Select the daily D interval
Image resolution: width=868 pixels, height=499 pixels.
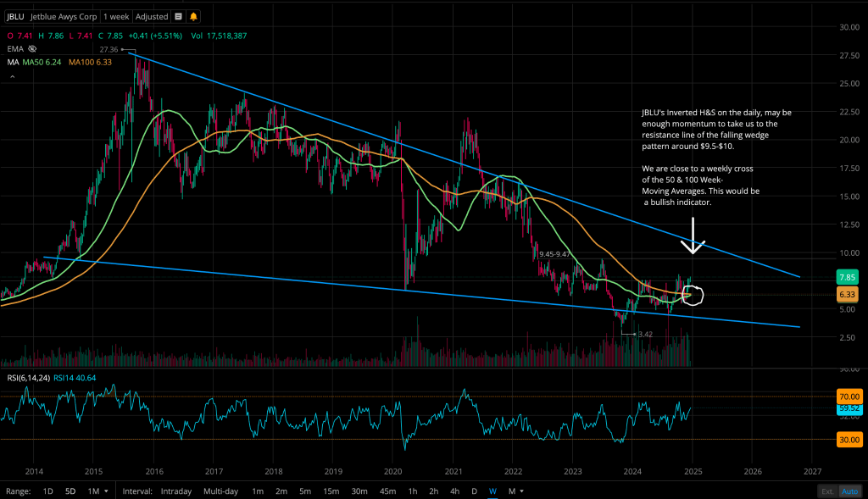click(474, 491)
